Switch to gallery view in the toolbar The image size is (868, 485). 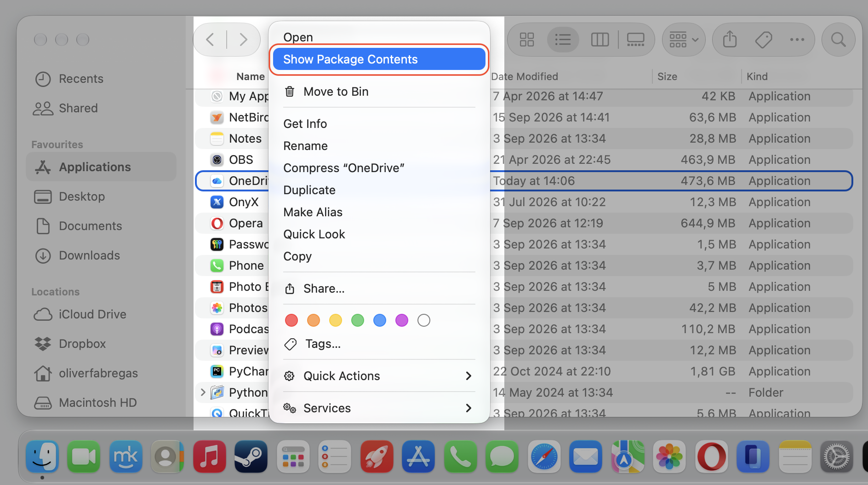click(636, 40)
